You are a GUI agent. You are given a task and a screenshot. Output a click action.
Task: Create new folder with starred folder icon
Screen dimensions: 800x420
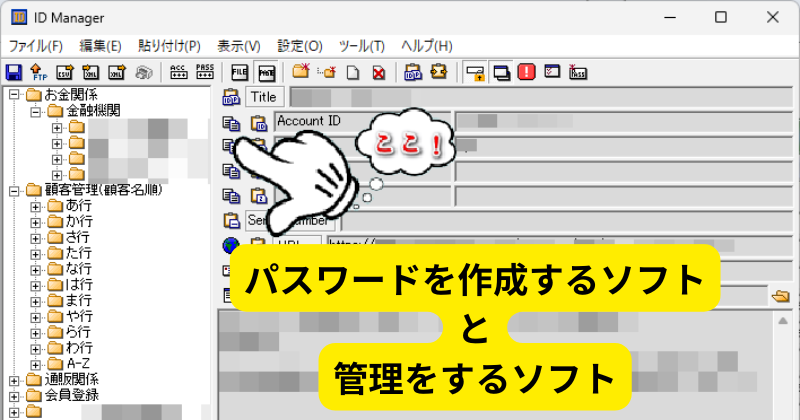(x=301, y=72)
